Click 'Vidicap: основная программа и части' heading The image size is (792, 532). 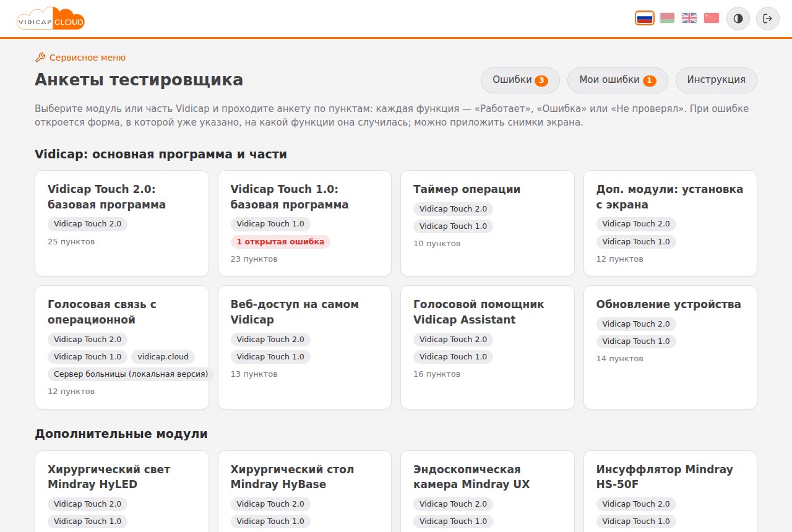pos(161,155)
